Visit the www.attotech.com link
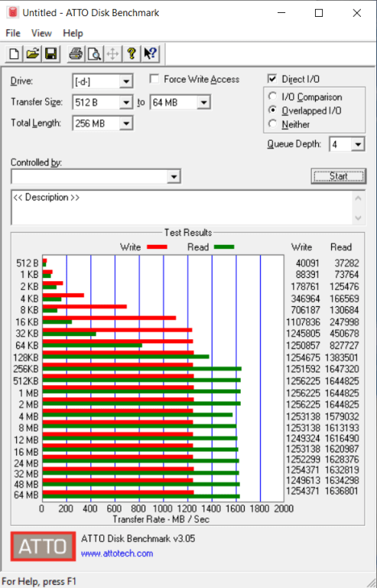This screenshot has width=377, height=588. 117,554
